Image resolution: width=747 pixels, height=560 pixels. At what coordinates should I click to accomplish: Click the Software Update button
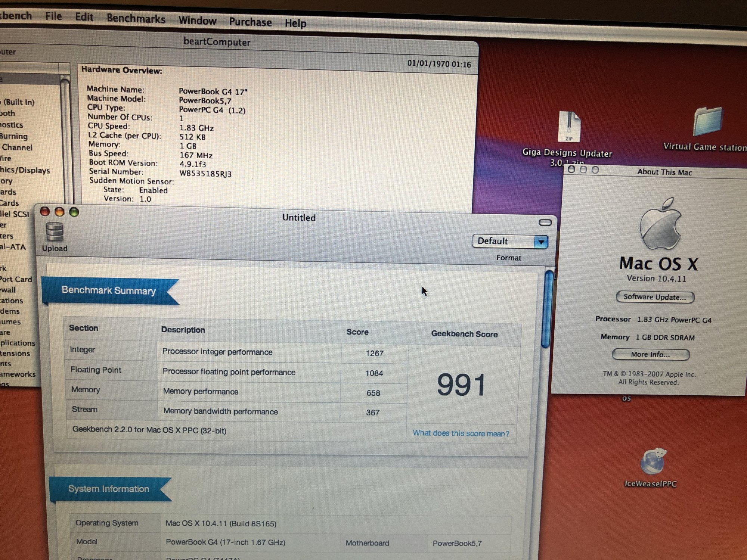[x=655, y=297]
